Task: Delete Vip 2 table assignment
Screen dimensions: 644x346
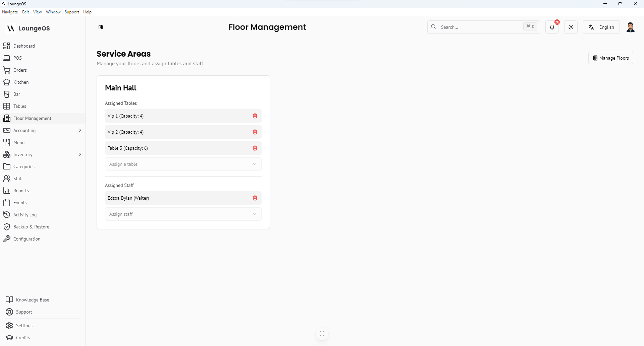Action: click(x=255, y=132)
